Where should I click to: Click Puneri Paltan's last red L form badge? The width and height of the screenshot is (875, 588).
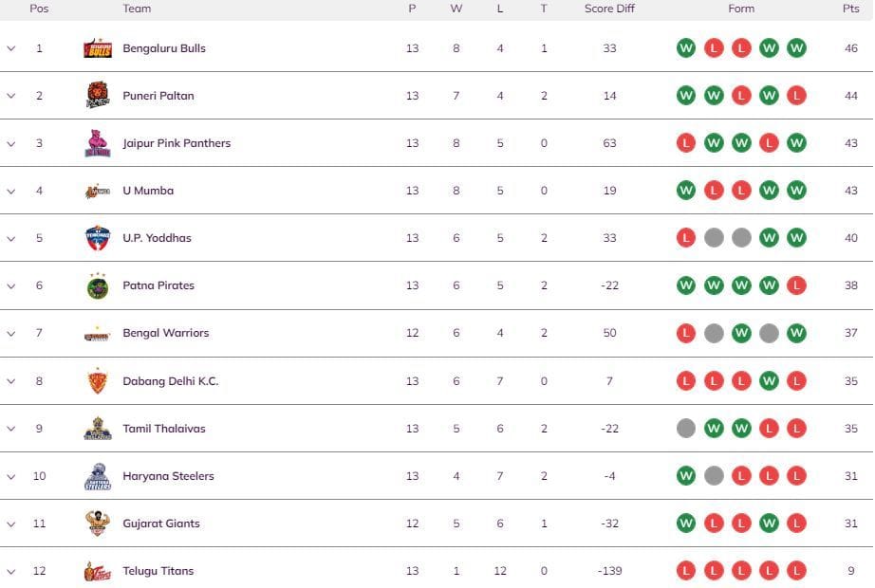796,96
